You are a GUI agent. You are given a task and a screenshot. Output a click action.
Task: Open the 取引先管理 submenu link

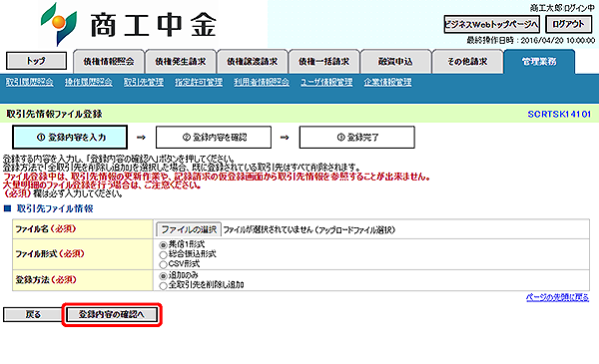tap(144, 82)
